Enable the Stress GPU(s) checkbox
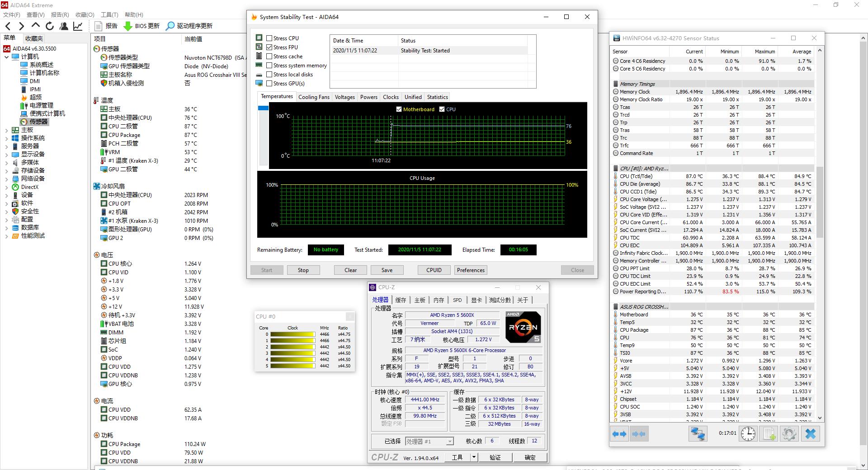This screenshot has height=470, width=868. [269, 83]
